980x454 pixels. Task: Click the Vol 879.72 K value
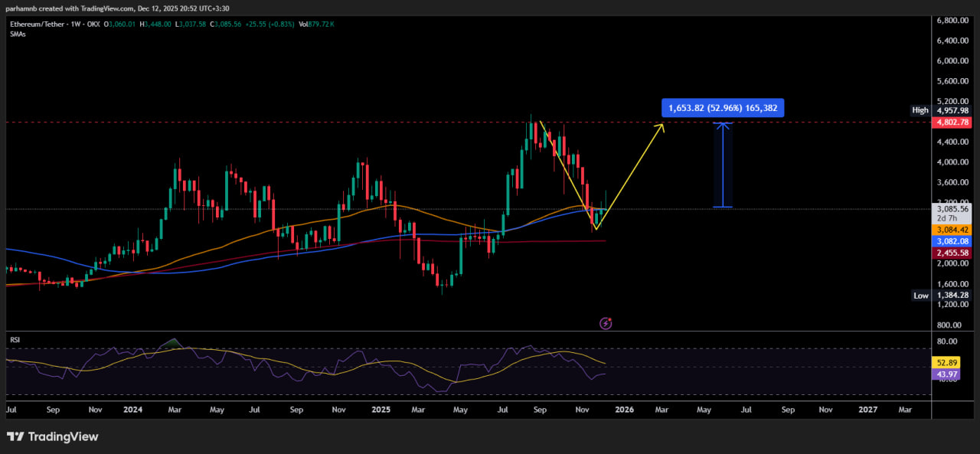(x=315, y=24)
